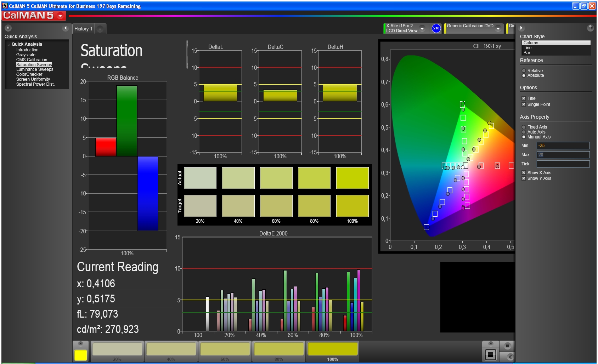This screenshot has width=598, height=364.
Task: Pin the right Chart Style panel
Action: (590, 28)
